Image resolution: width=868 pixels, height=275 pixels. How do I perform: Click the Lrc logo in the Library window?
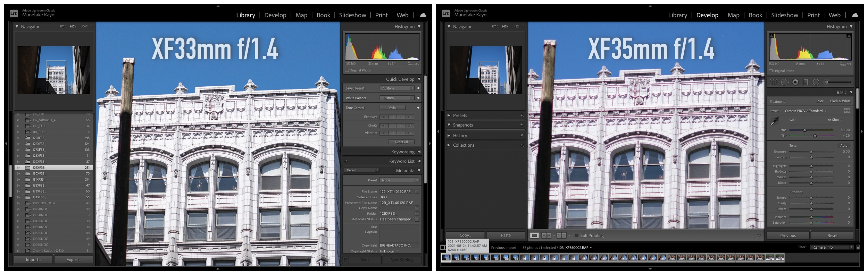click(14, 14)
